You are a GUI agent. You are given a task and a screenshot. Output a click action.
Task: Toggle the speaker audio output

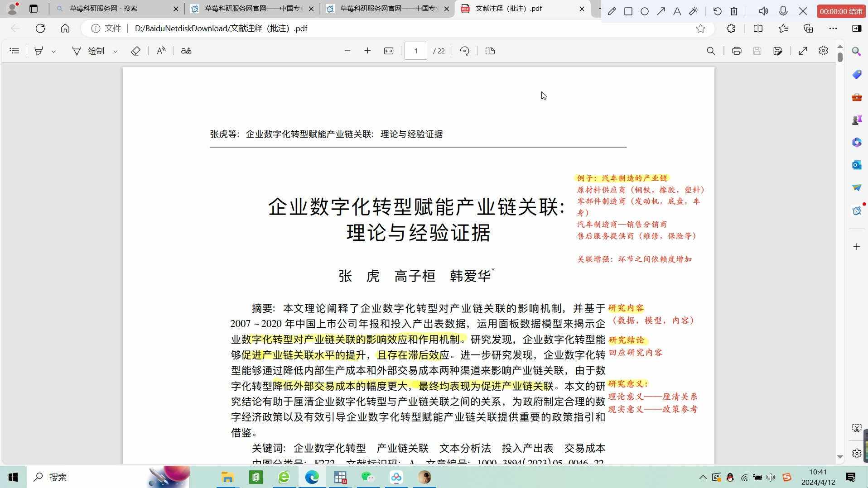[x=764, y=11]
